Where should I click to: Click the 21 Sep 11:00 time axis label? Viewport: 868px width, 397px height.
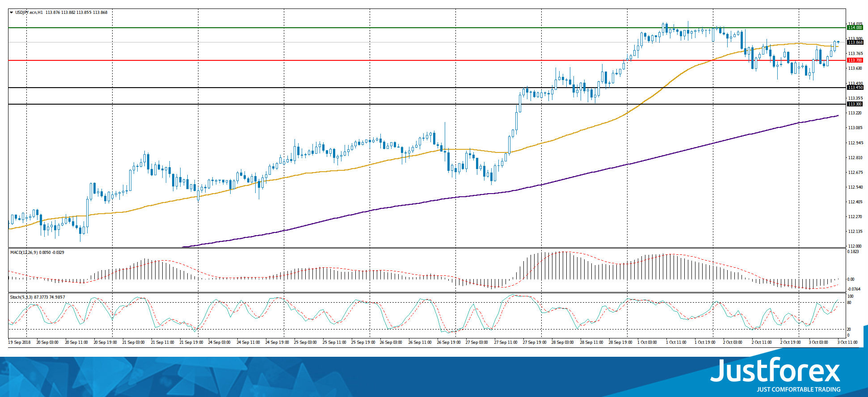163,342
